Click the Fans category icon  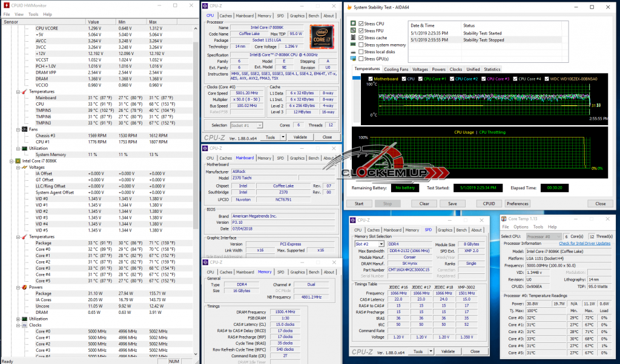pos(24,129)
